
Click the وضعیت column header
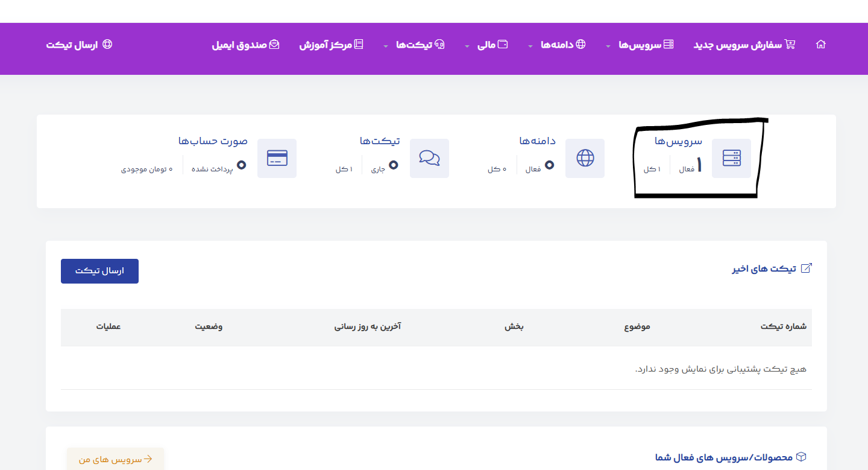(209, 327)
